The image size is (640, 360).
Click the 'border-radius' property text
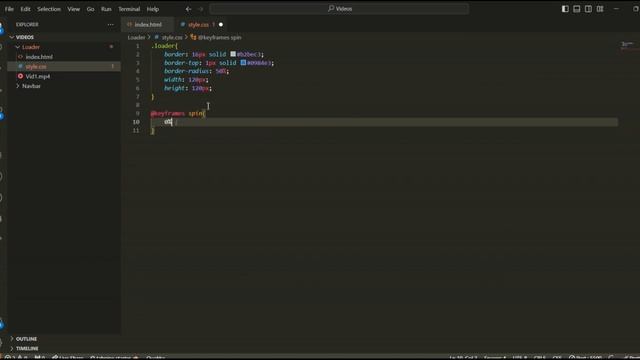(x=187, y=71)
